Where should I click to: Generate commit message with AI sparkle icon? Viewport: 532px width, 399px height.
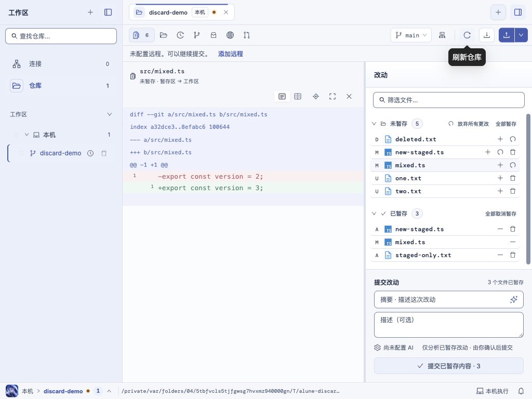(514, 299)
